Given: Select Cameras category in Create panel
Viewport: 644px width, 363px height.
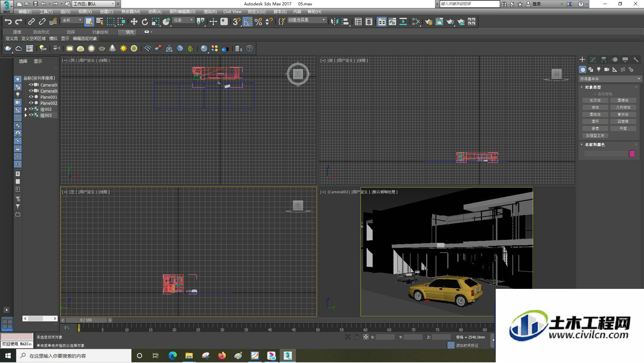Looking at the screenshot, I should pos(607,69).
